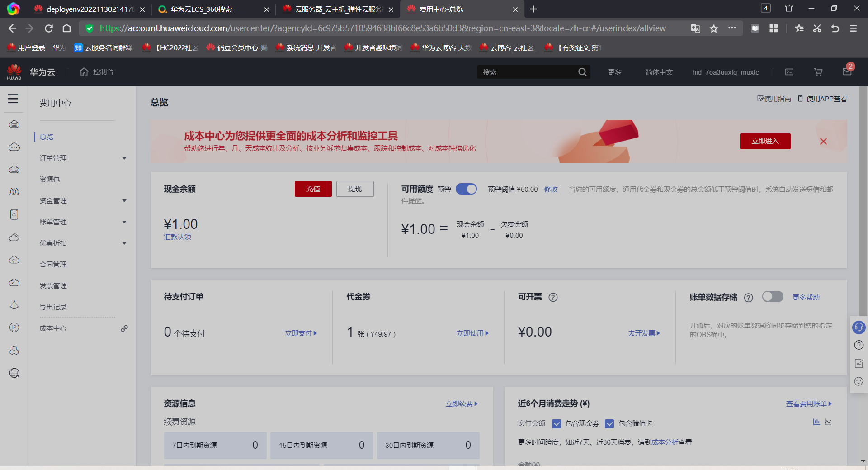868x470 pixels.
Task: Open the 汇款认领 link
Action: (x=177, y=237)
